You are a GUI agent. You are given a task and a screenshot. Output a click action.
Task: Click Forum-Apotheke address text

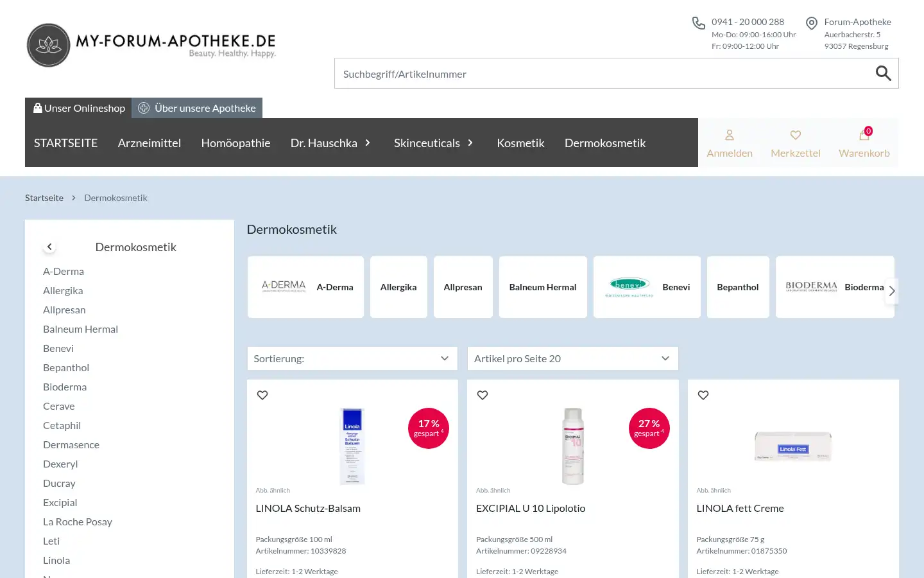point(857,34)
